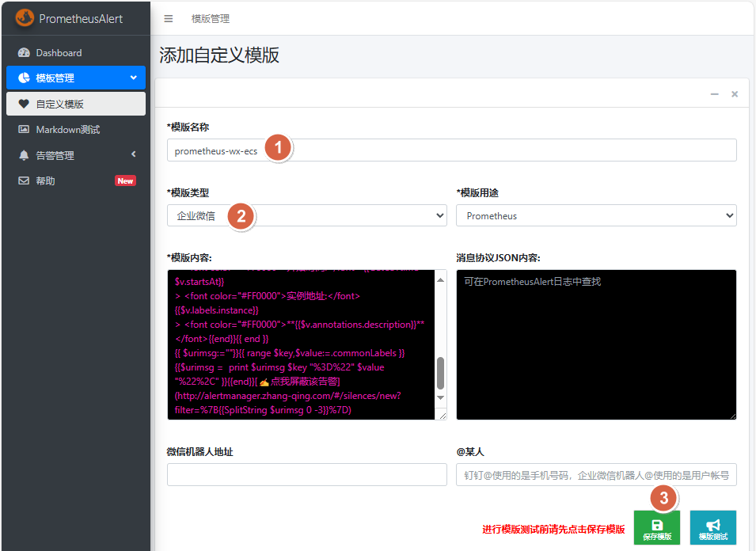Click the 模版测试 button

coord(713,527)
